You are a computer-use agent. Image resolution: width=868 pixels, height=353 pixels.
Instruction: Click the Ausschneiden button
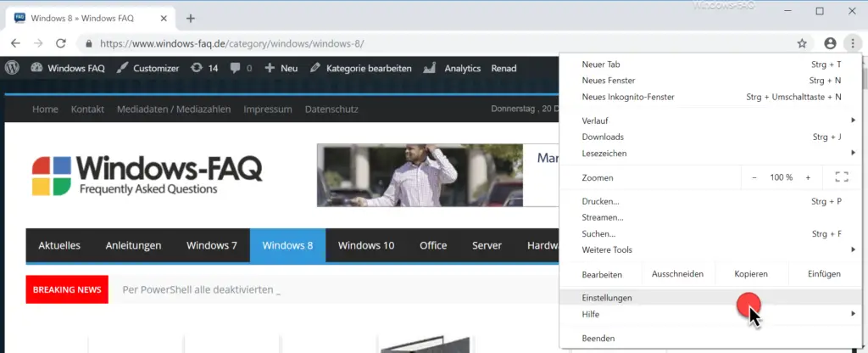point(677,274)
